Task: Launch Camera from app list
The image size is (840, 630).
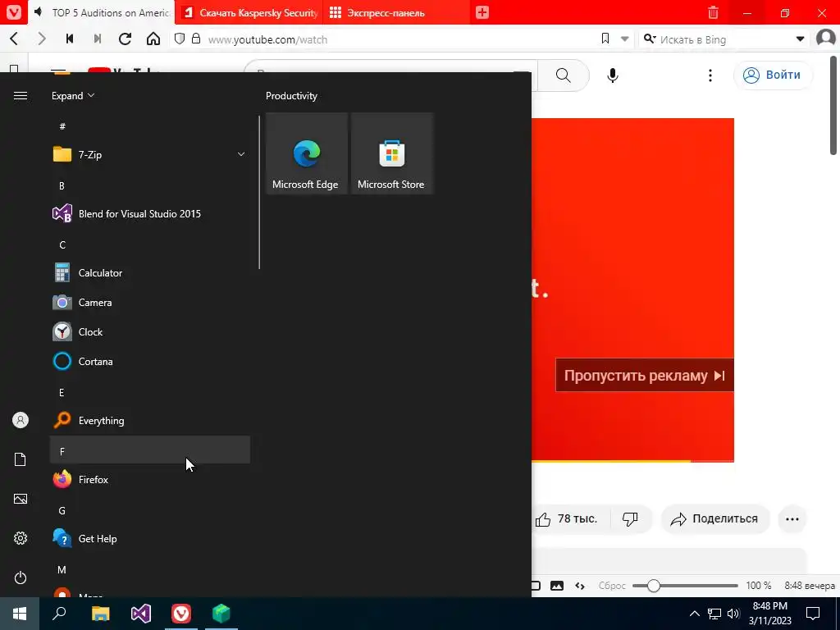Action: (x=150, y=302)
